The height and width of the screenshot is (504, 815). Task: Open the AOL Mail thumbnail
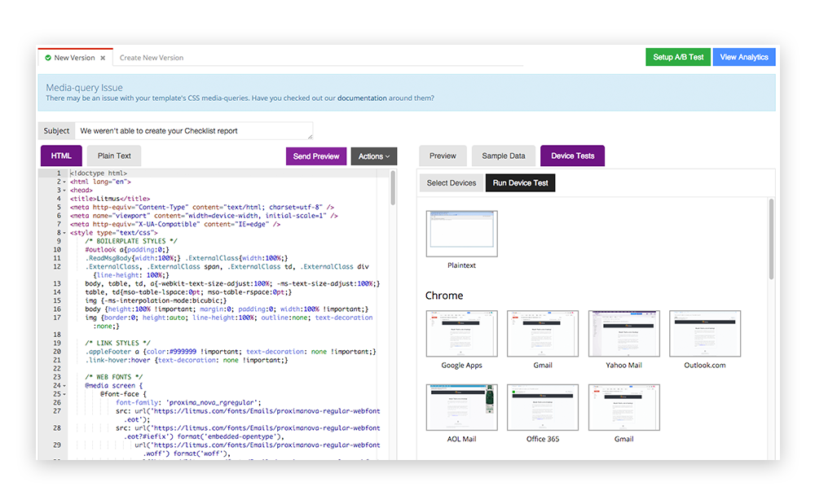[x=461, y=407]
